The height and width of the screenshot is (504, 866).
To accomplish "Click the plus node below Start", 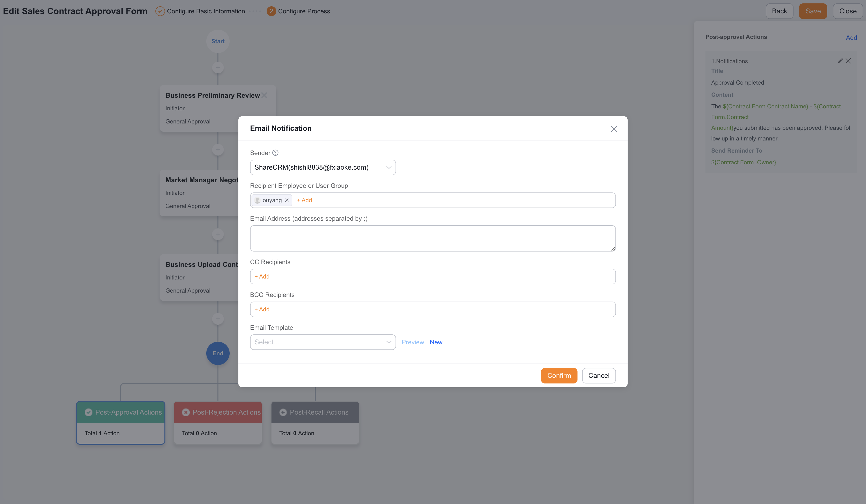I will point(218,67).
